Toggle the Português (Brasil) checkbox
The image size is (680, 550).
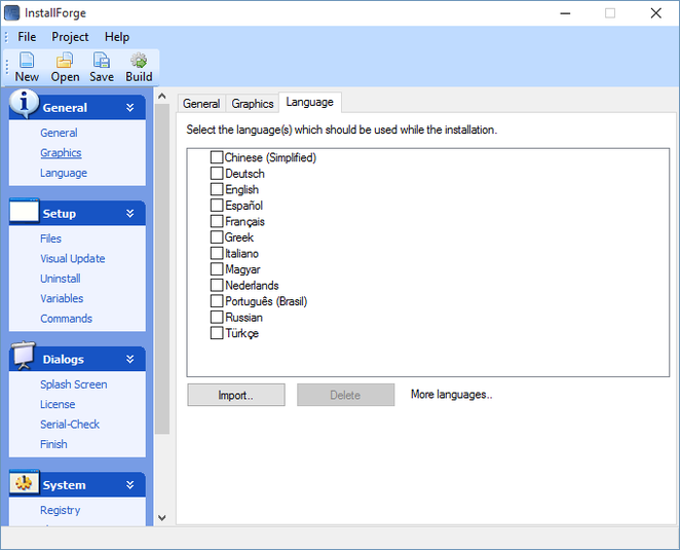217,301
